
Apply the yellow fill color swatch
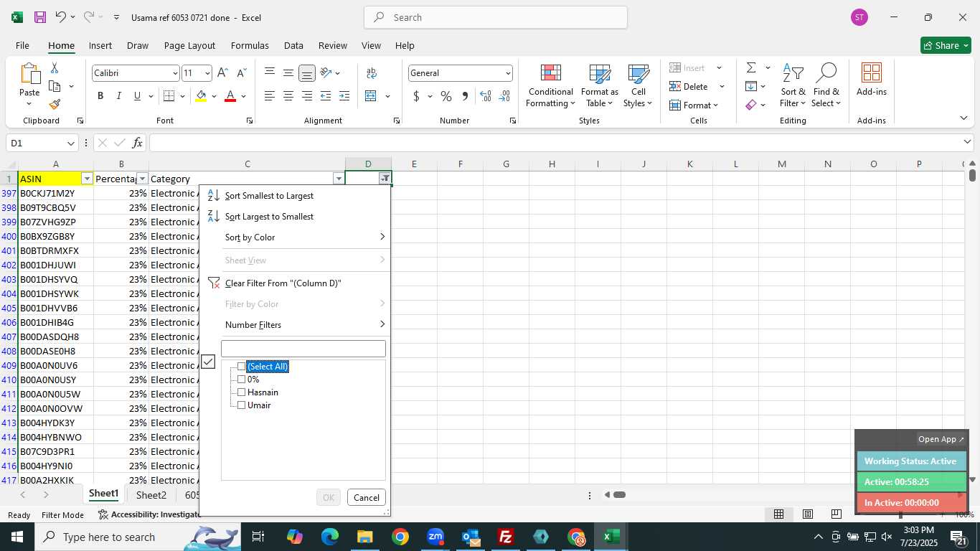[x=201, y=95]
